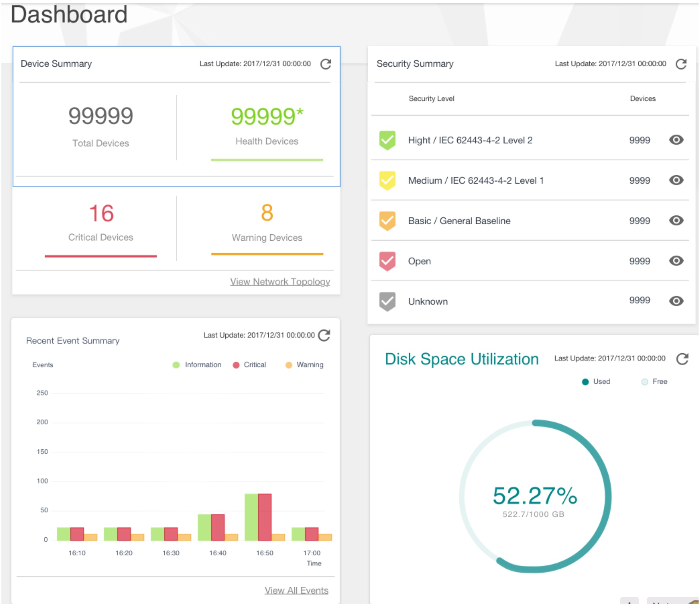Refresh the Device Summary panel
Viewport: 700px width, 606px height.
[x=326, y=64]
